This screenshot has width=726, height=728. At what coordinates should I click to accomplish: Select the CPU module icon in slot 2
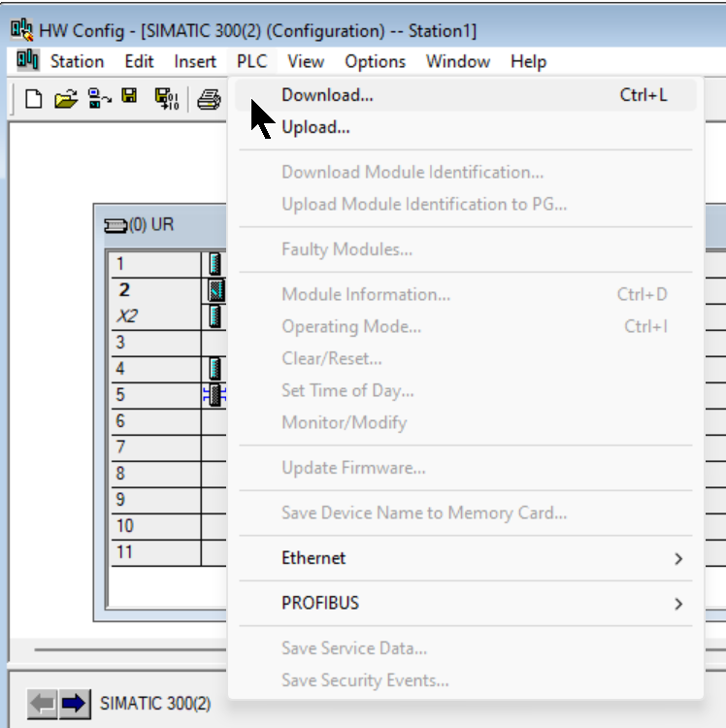[x=216, y=290]
